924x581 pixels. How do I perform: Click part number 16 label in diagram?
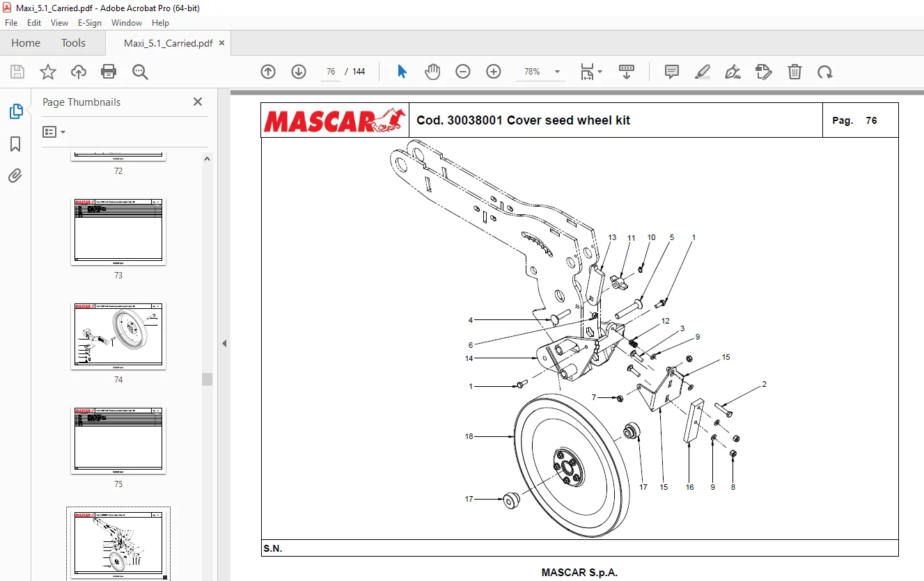[689, 487]
